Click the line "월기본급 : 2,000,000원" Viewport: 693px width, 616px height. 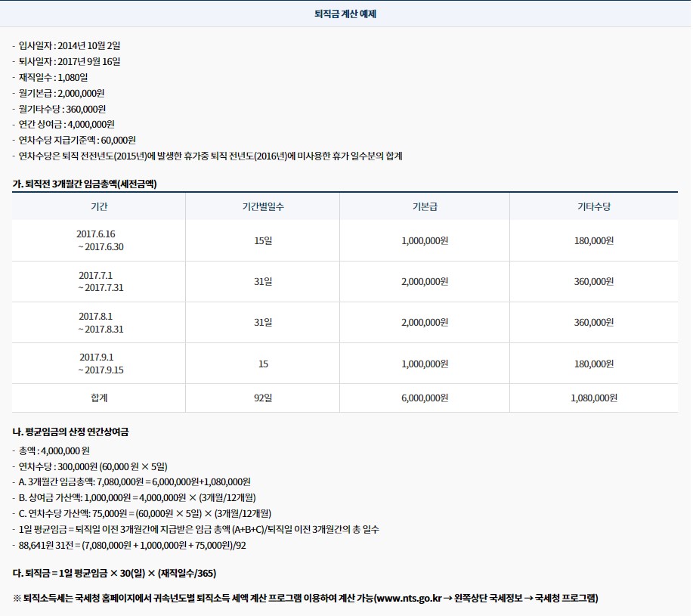(61, 93)
